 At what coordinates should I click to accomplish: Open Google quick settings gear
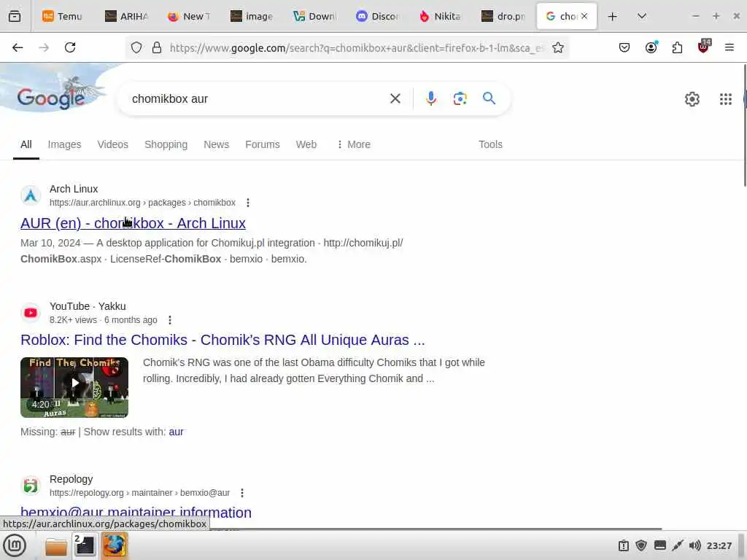692,99
